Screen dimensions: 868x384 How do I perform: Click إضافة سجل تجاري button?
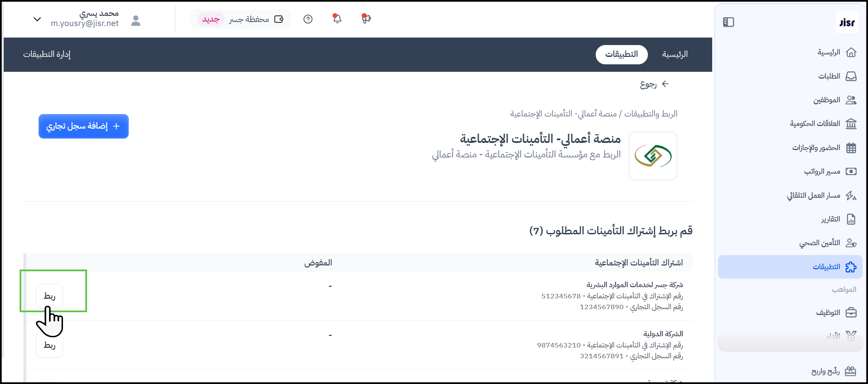(x=83, y=126)
